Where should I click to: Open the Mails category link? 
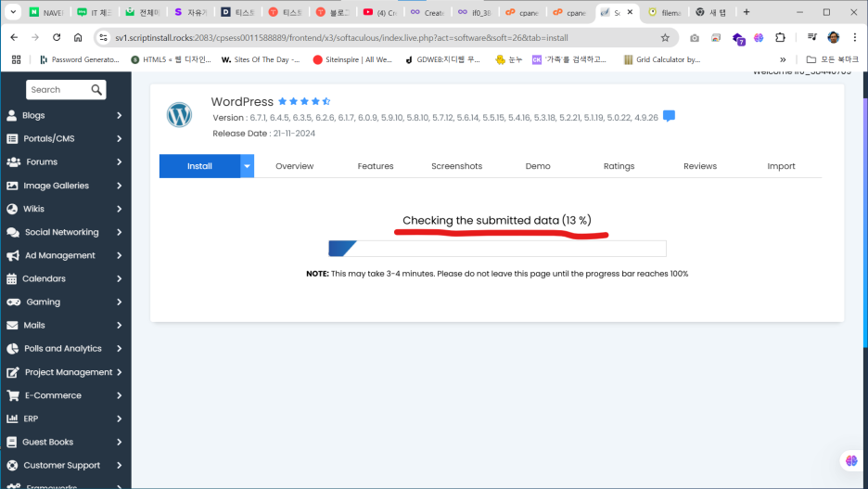34,325
